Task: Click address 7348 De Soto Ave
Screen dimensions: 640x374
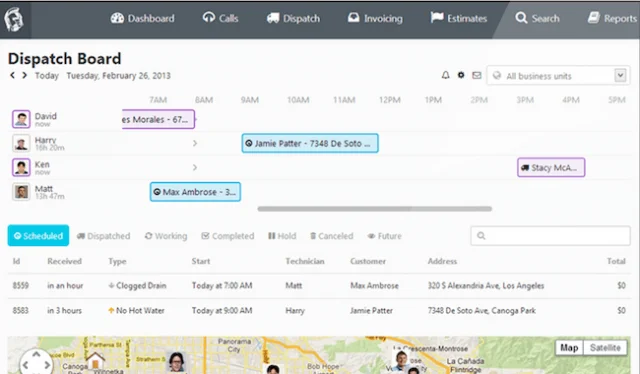Action: pos(482,310)
